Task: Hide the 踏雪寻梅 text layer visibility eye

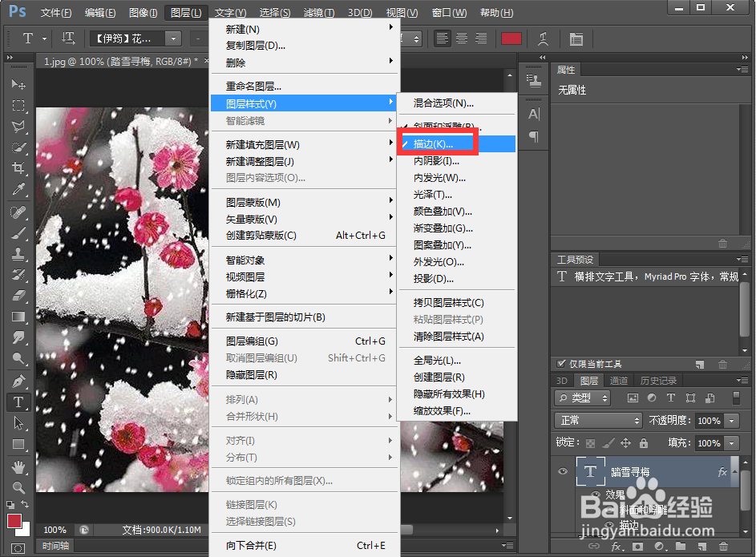Action: point(563,471)
